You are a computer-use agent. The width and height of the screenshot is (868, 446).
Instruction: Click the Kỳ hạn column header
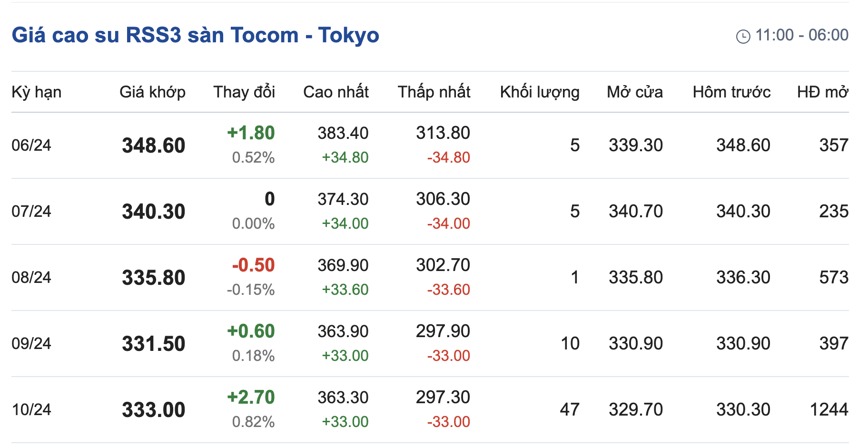pyautogui.click(x=36, y=92)
